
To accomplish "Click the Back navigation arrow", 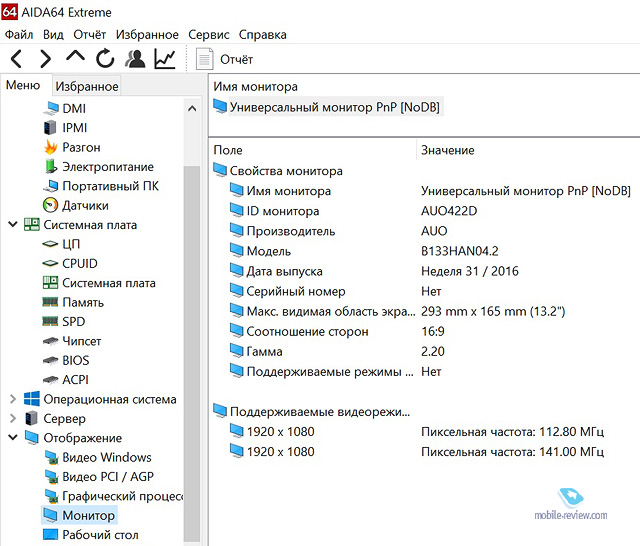I will (x=17, y=59).
